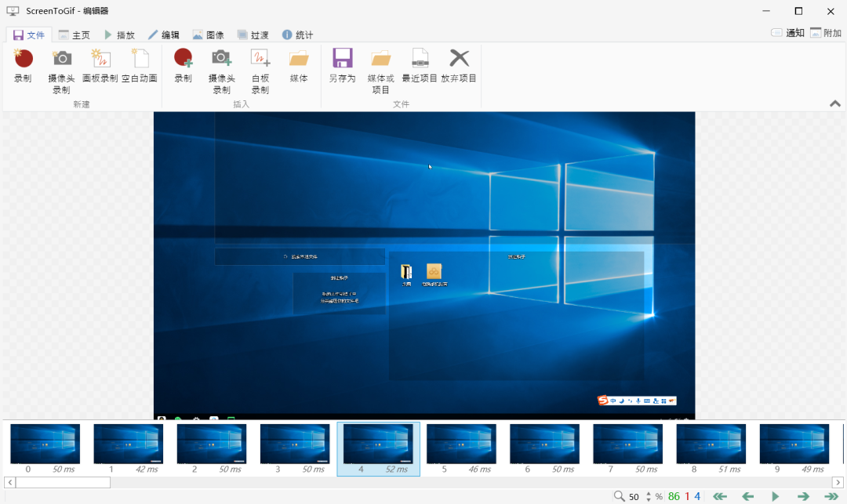The height and width of the screenshot is (504, 847).
Task: Click the frame list horizontal scrollbar thumb
Action: coord(64,482)
